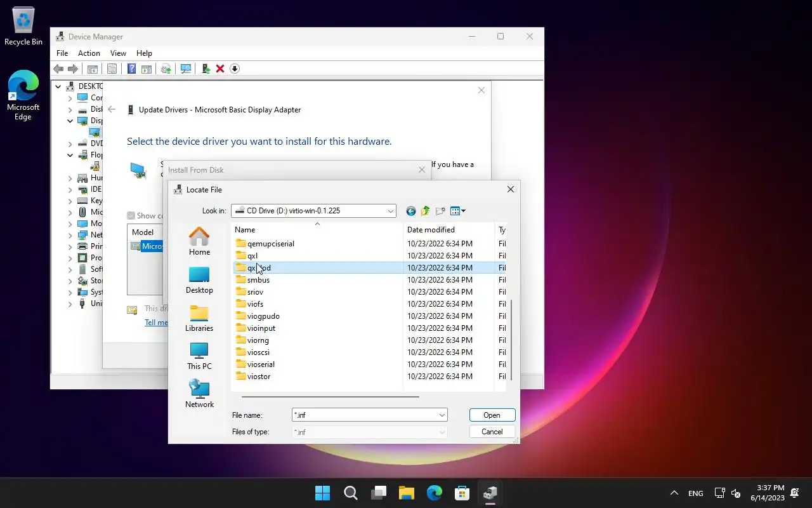The image size is (812, 508).
Task: Select the vioinput folder
Action: click(x=255, y=328)
